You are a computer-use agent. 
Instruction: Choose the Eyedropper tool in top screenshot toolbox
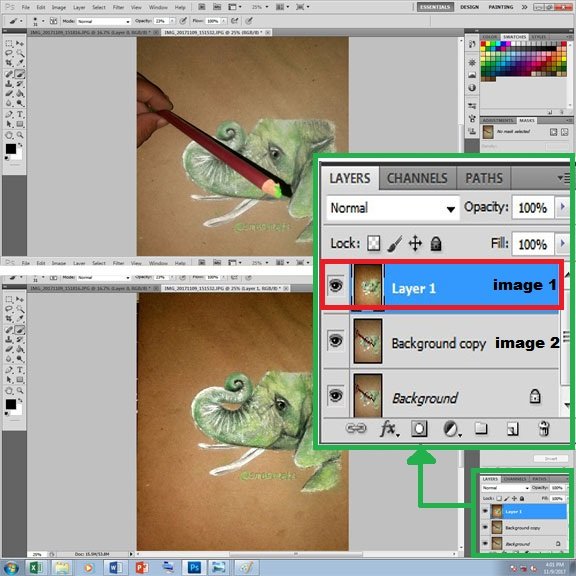pos(20,63)
